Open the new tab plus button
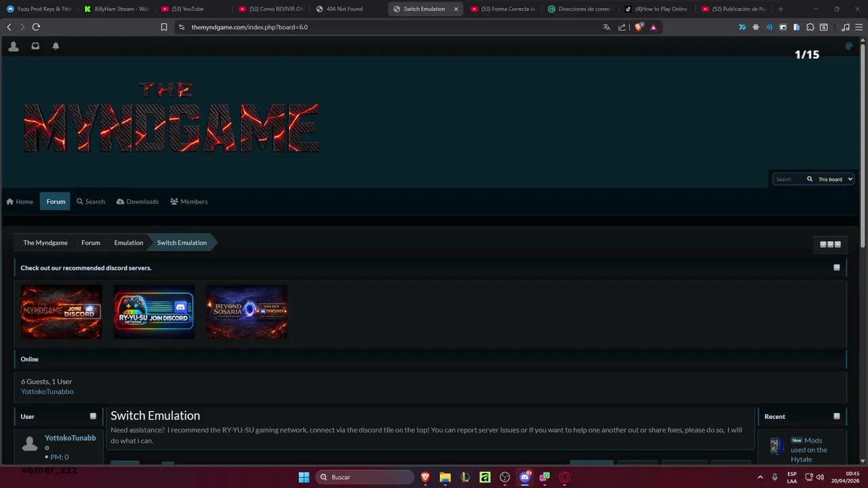This screenshot has width=868, height=488. pyautogui.click(x=781, y=9)
